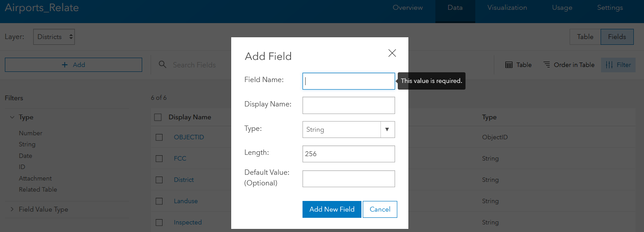This screenshot has height=232, width=644.
Task: Open the Layer Districts dropdown
Action: 54,37
